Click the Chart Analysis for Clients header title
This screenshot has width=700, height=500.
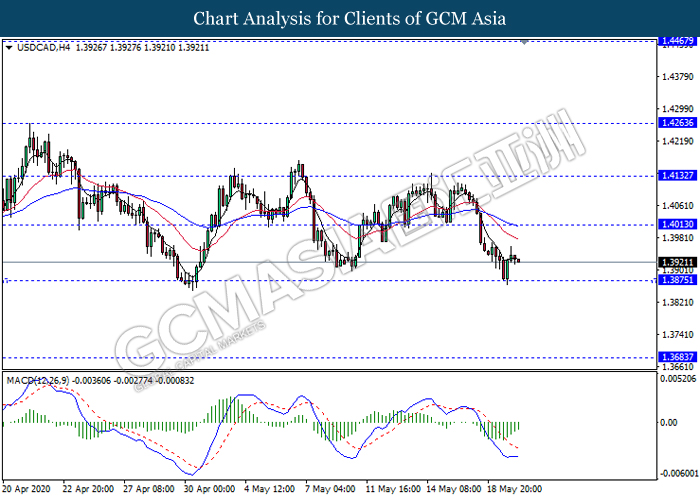point(350,18)
